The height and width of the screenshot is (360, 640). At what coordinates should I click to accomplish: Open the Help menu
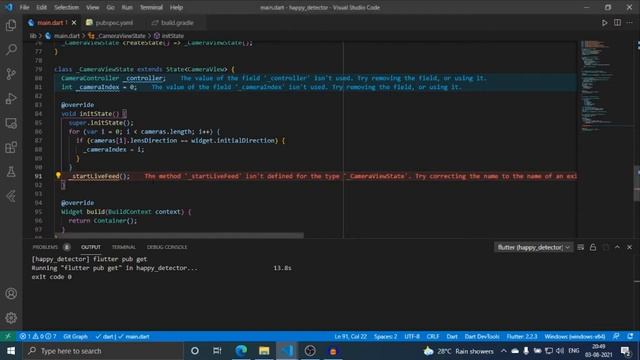(176, 7)
